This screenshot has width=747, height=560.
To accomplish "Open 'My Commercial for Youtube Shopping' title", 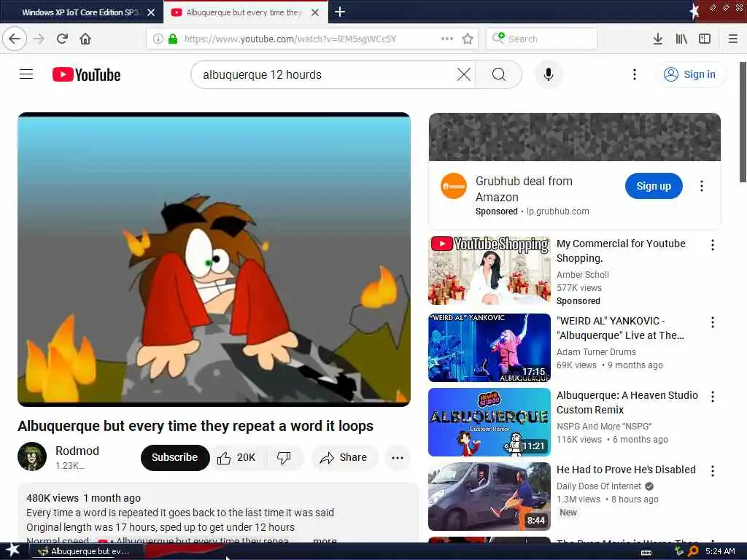I will point(621,251).
